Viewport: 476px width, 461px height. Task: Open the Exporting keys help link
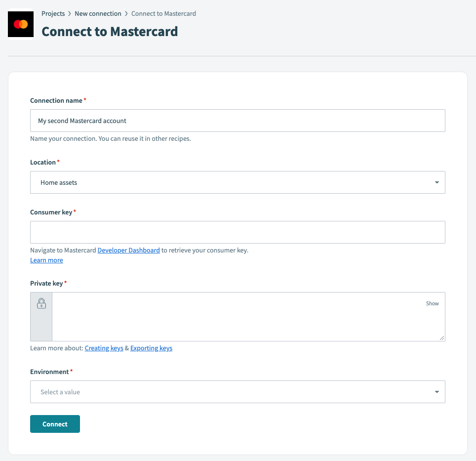[x=151, y=348]
